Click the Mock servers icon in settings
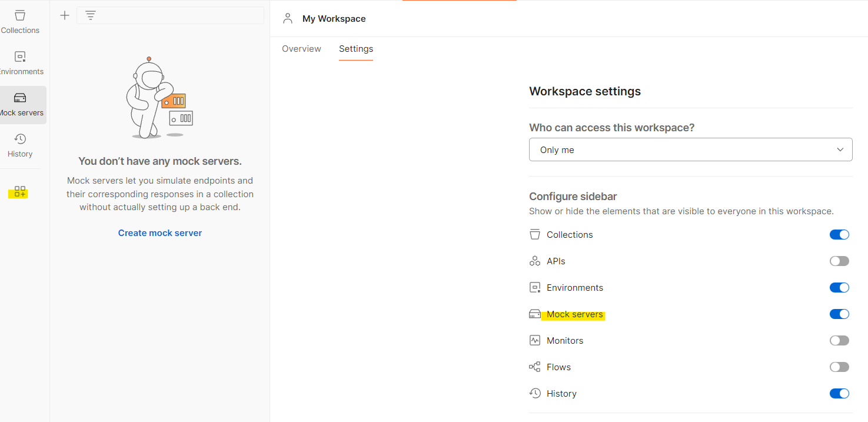868x422 pixels. click(535, 314)
